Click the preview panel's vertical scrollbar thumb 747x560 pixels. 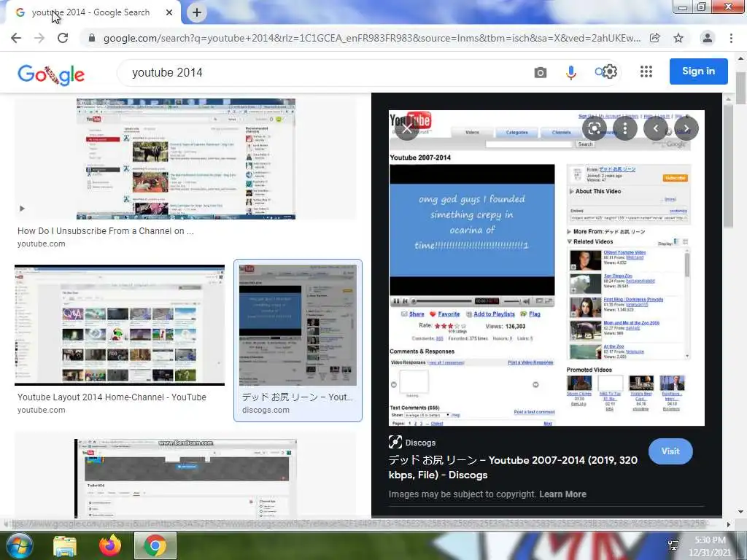(728, 167)
